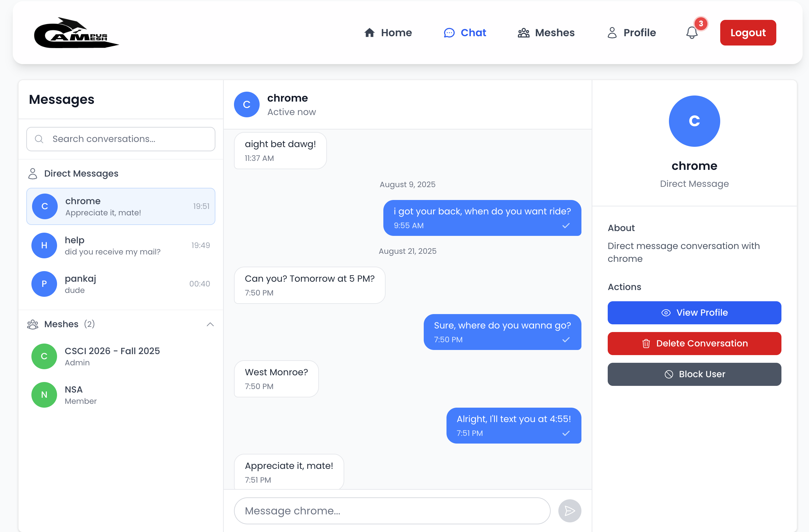
Task: Open the help conversation
Action: (121, 245)
